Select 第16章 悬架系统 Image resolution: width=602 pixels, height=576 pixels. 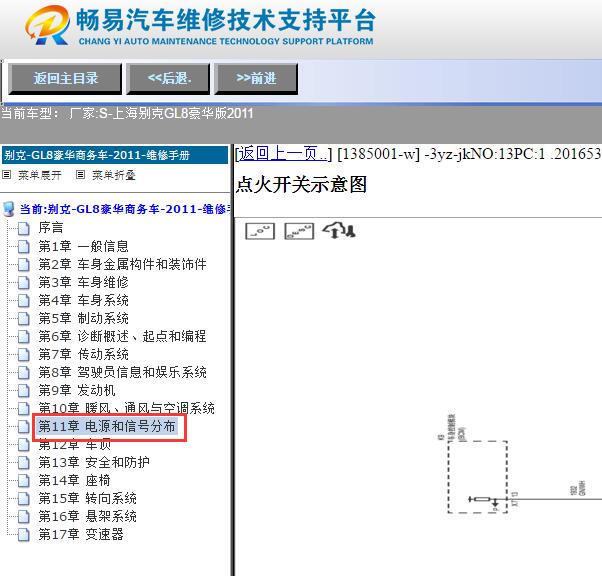pos(87,516)
